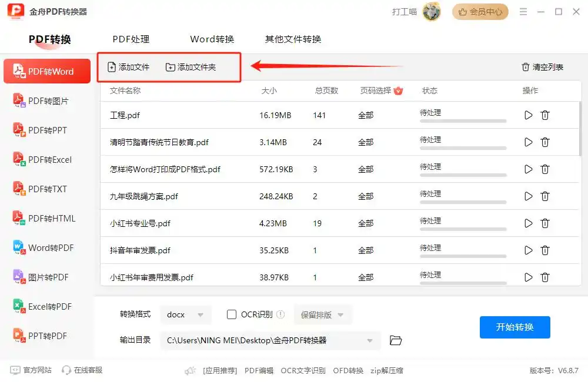Trash the 九年级跳绳方案.pdf row

[x=545, y=196]
